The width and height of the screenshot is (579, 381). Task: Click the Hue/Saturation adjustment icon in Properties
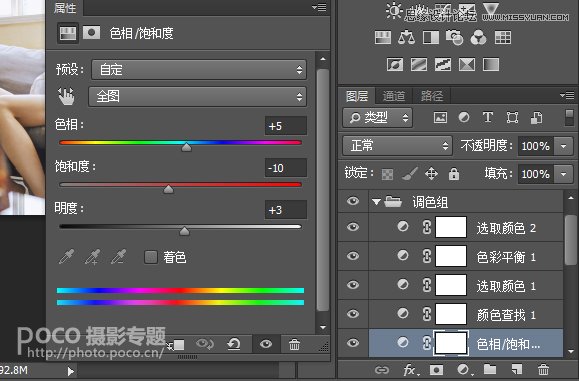(68, 33)
